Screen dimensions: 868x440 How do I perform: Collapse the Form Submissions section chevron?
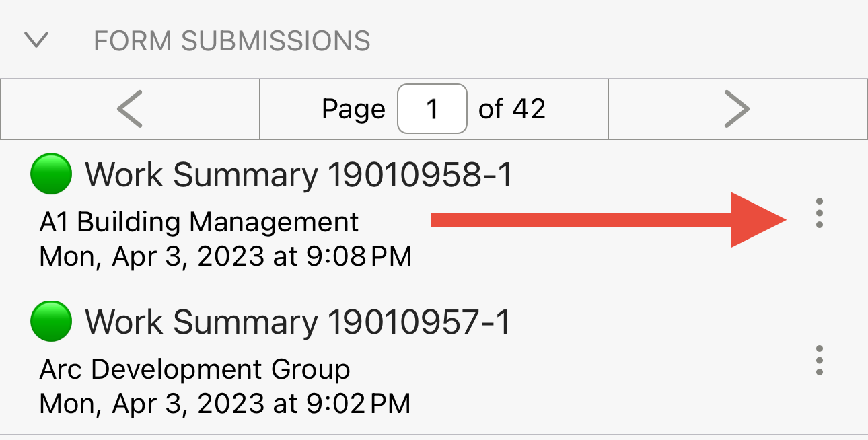[x=36, y=40]
